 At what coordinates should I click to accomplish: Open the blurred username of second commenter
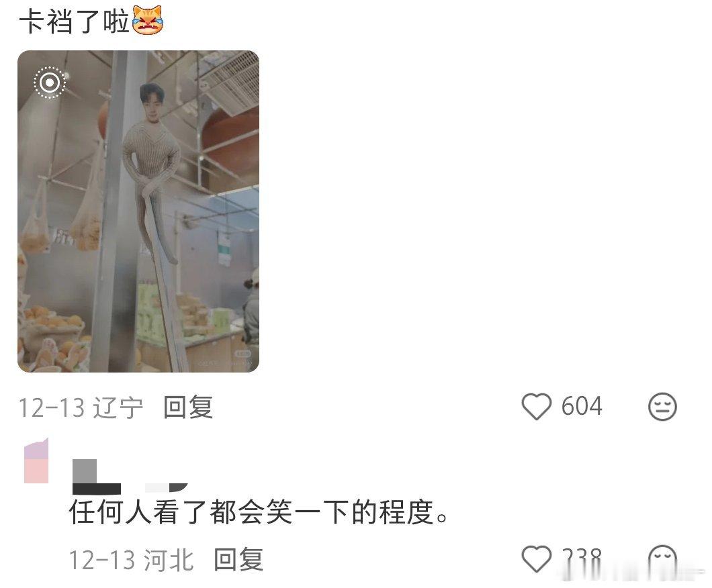click(x=130, y=477)
